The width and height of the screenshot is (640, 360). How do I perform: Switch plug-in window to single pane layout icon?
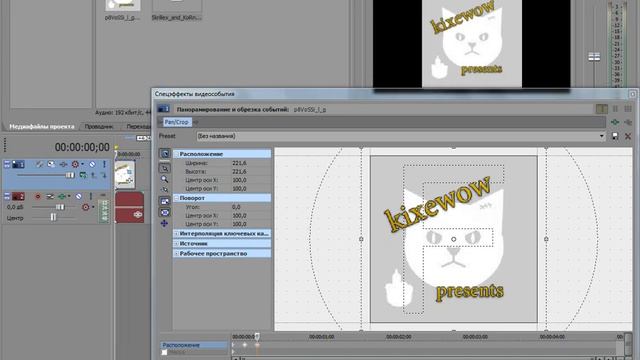601,109
